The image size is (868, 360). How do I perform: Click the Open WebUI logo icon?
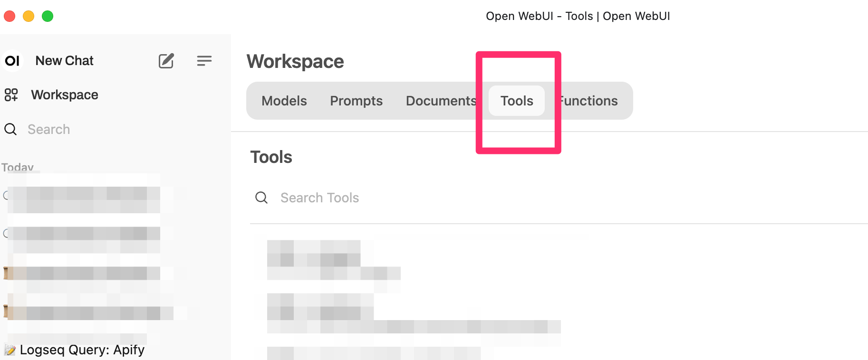pos(12,61)
